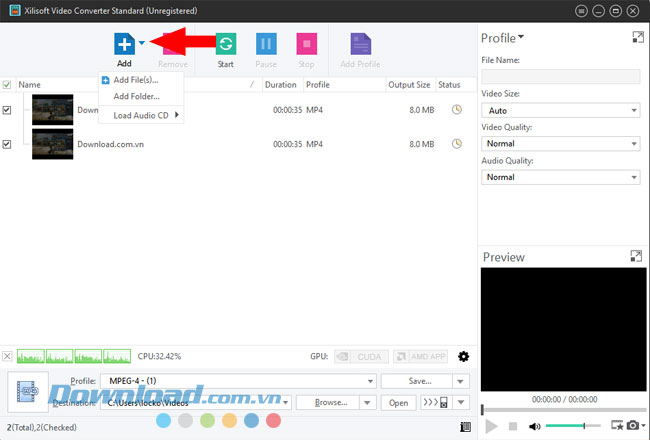This screenshot has width=650, height=440.
Task: Click the Download.com.vn file name
Action: click(111, 144)
